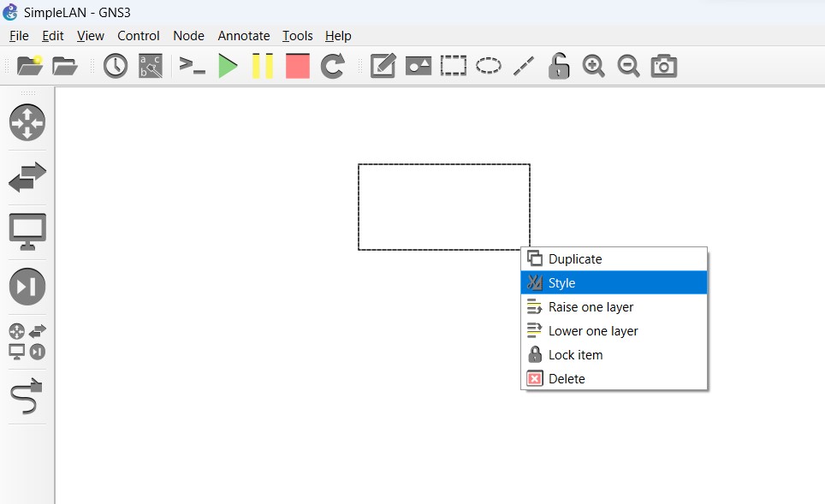825x504 pixels.
Task: Click the Zoom out magnifier icon
Action: pyautogui.click(x=629, y=66)
